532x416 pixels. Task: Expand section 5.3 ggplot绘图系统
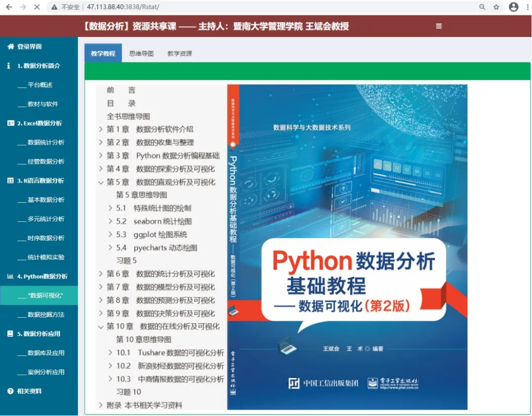(x=110, y=235)
